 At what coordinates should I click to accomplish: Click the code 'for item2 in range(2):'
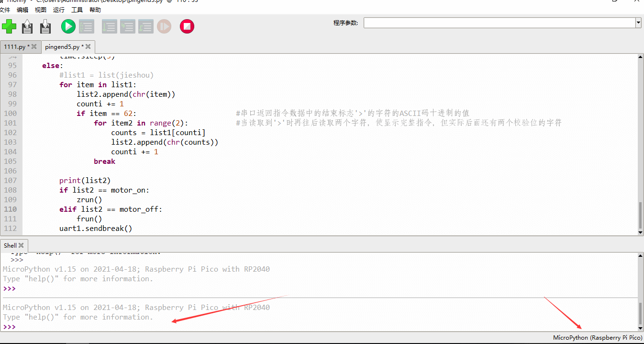pos(141,123)
